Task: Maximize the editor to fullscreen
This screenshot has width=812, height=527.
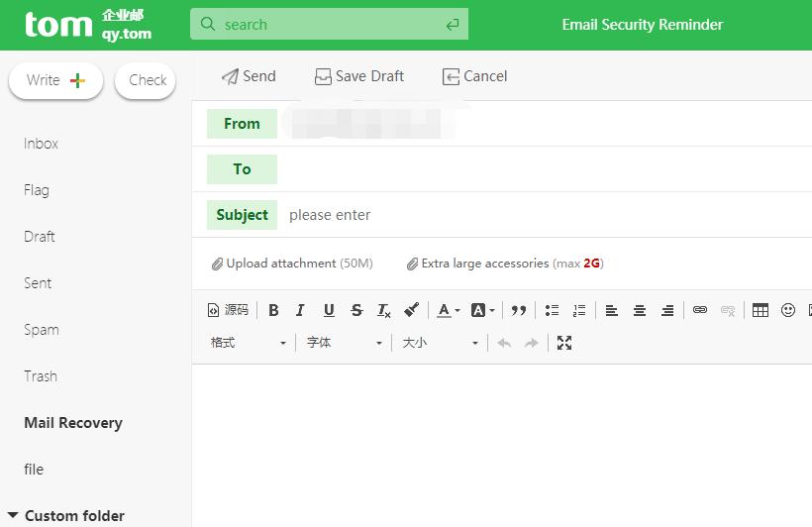Action: tap(564, 343)
